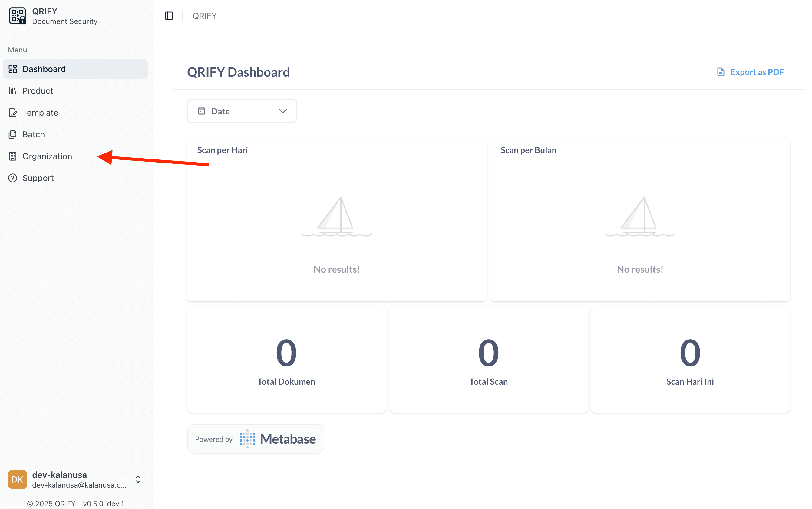Open the Date filter dropdown
This screenshot has height=509, width=812.
(x=242, y=111)
